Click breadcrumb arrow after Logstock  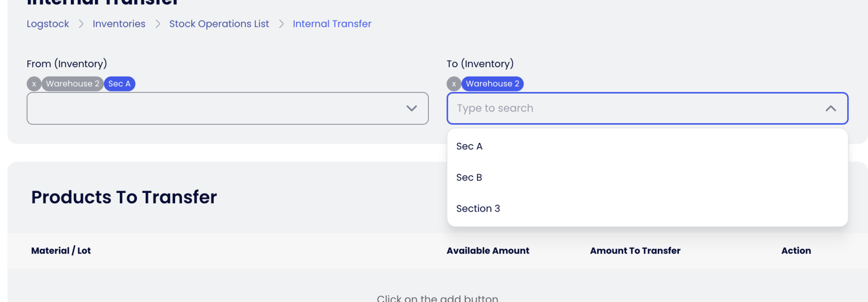click(81, 24)
